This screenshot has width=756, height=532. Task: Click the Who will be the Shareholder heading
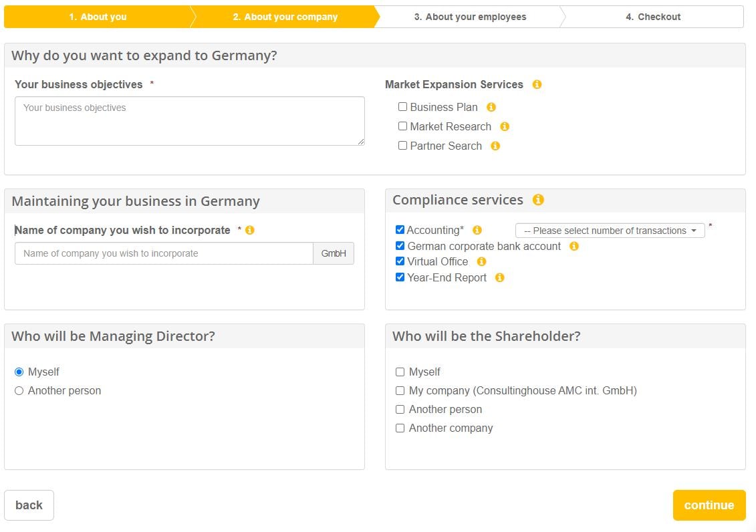(486, 336)
